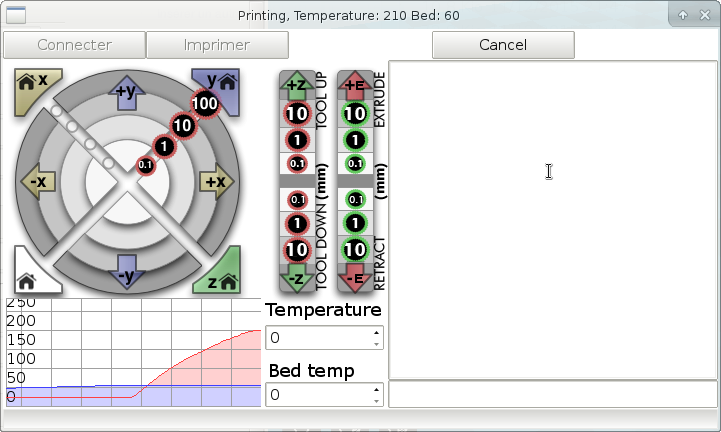Roll up window using titlebar arrow
This screenshot has width=721, height=432.
(x=683, y=15)
